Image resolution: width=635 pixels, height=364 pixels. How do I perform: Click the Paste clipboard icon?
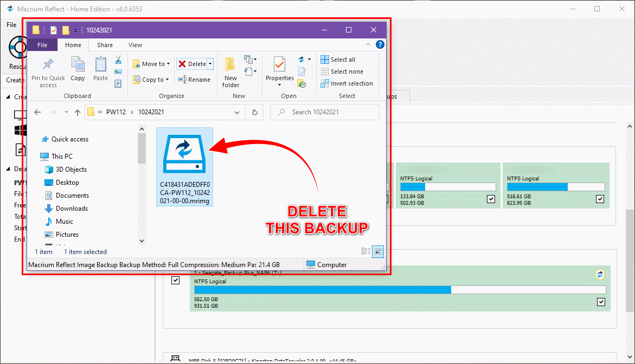(x=100, y=64)
